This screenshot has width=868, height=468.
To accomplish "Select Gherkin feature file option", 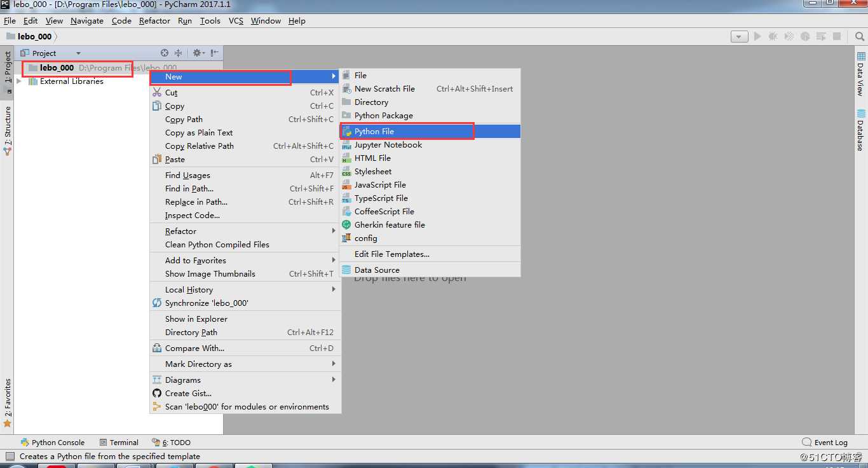I will (430, 224).
